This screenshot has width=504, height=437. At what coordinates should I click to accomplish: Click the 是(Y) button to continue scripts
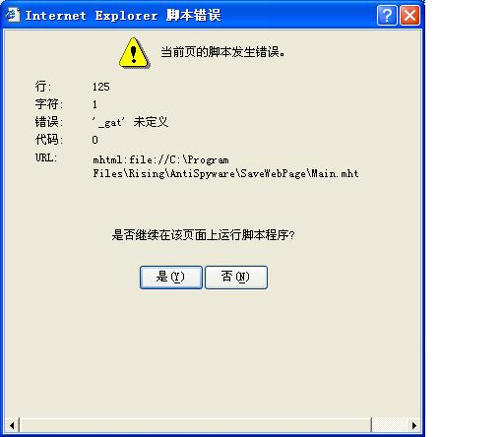[x=171, y=278]
